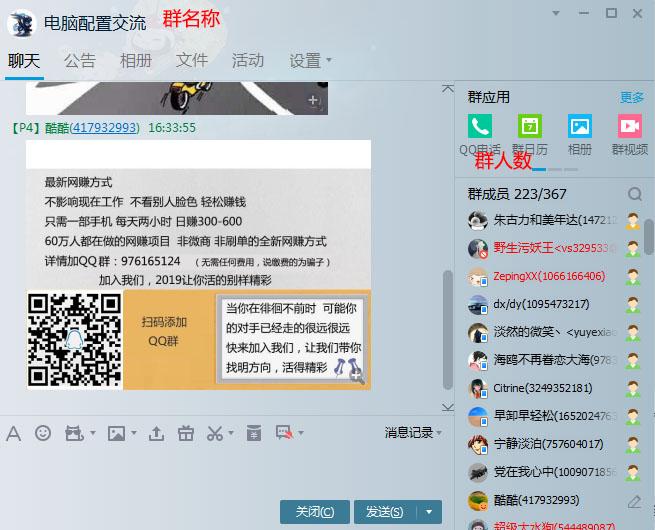The height and width of the screenshot is (530, 655).
Task: Click the member list scrollbar thumb
Action: (649, 237)
